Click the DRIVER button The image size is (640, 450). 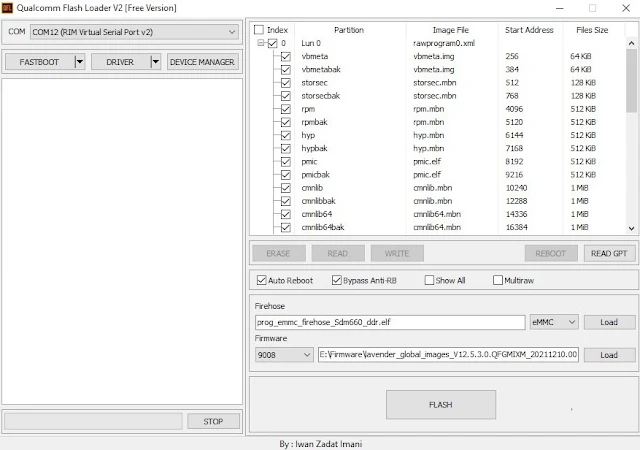[x=120, y=62]
